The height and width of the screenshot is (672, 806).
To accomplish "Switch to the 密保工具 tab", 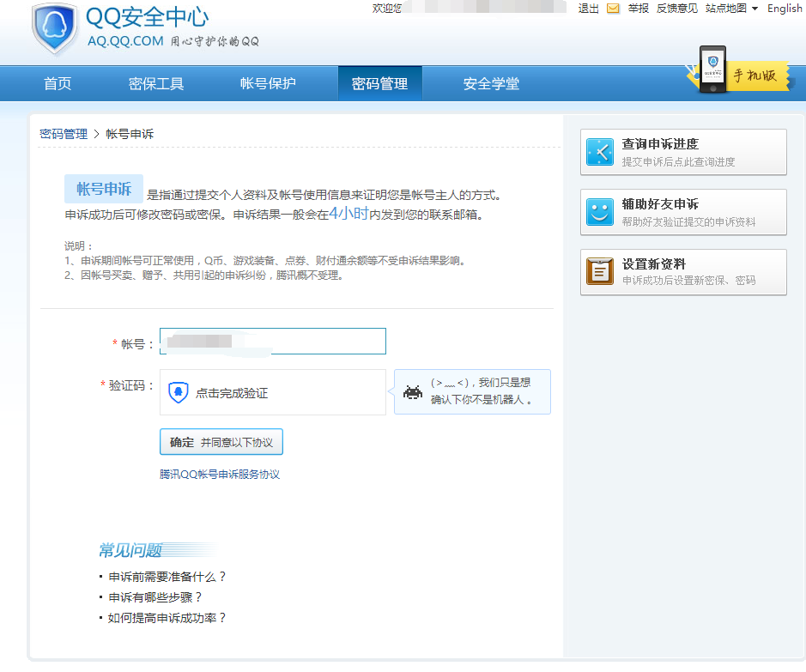I will (155, 83).
